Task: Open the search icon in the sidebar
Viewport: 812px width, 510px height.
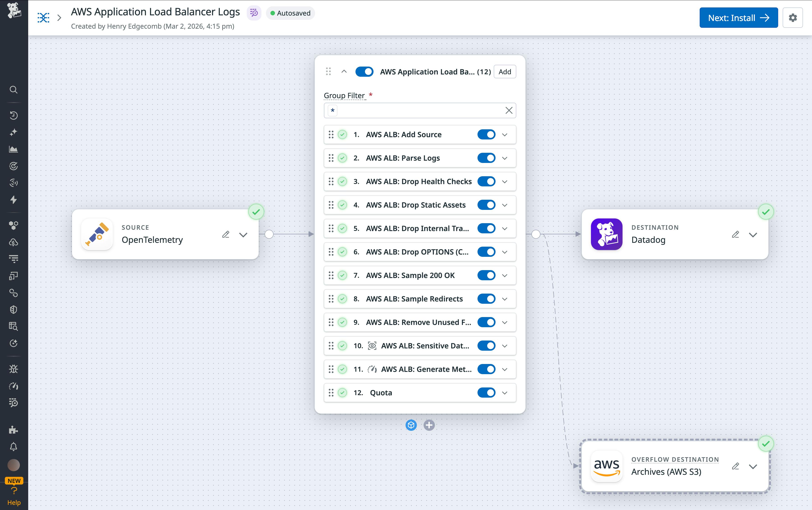Action: point(14,90)
